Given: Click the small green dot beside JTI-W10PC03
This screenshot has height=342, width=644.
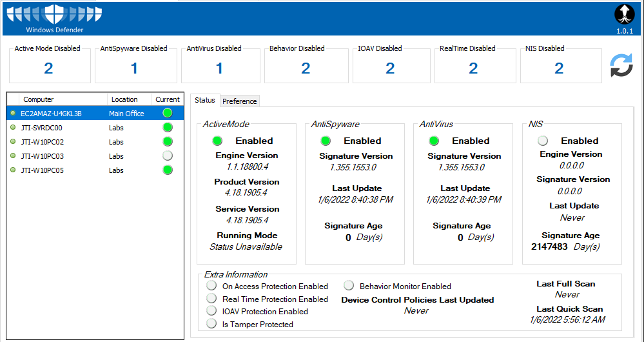Looking at the screenshot, I should (x=13, y=156).
